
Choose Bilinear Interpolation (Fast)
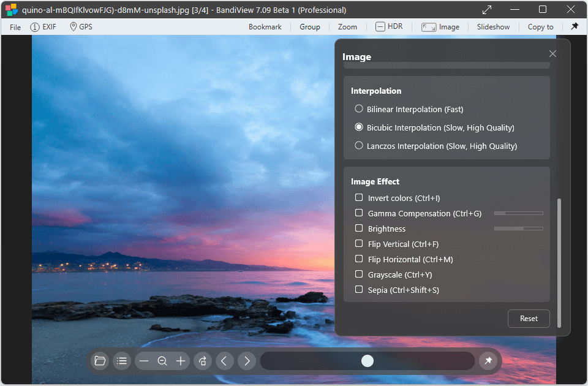(x=359, y=109)
